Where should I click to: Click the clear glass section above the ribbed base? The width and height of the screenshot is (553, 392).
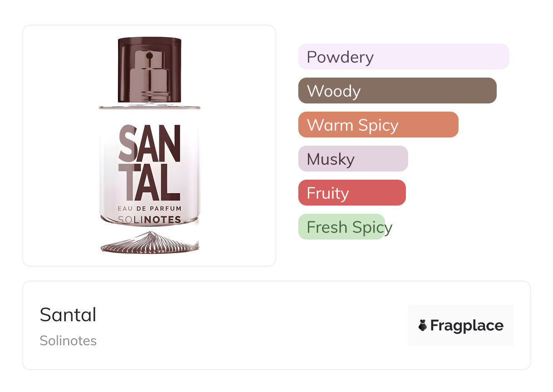click(149, 229)
